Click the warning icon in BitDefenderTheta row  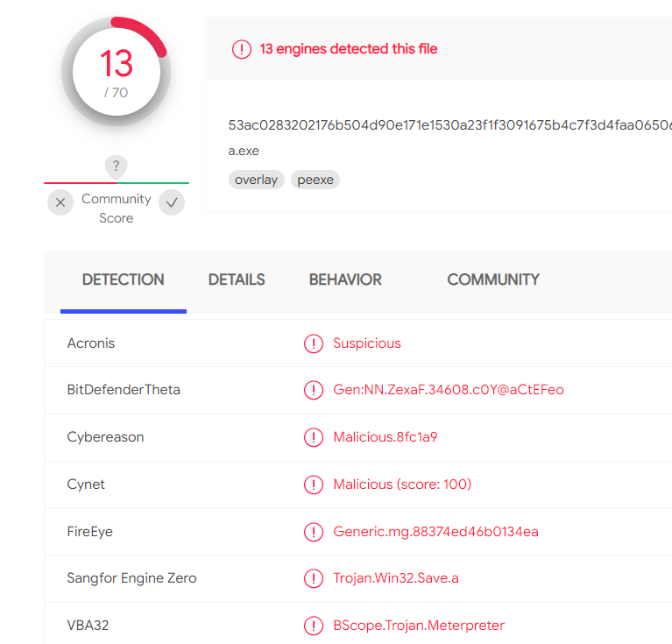(x=314, y=390)
